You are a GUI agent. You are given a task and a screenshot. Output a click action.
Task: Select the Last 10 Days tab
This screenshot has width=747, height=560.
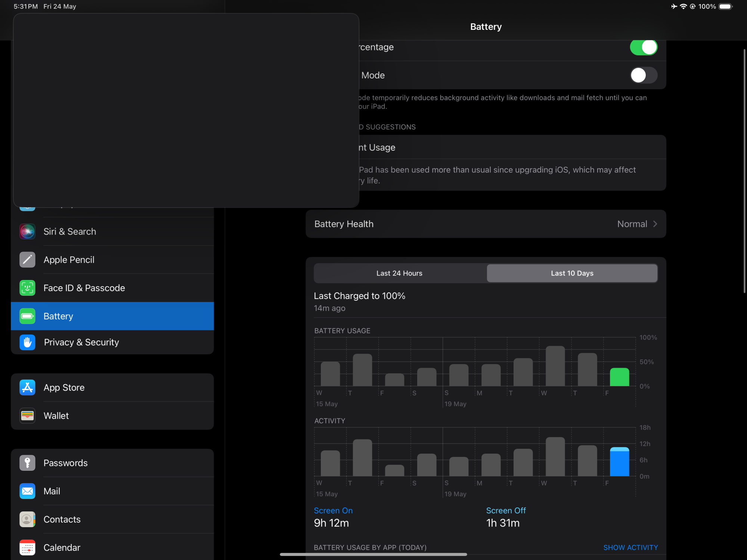click(572, 273)
